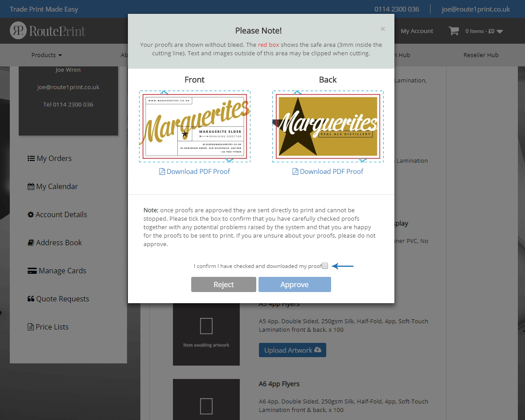Click the 'Trade Print Made Easy' tagline
Viewport: 525px width, 420px height.
pos(44,9)
